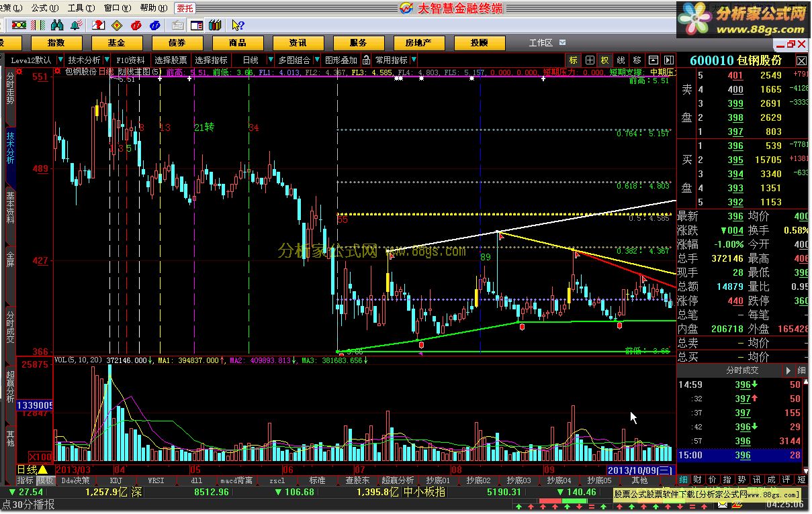The height and width of the screenshot is (514, 812).
Task: Expand the 常用指标 dropdown arrow
Action: click(x=414, y=60)
